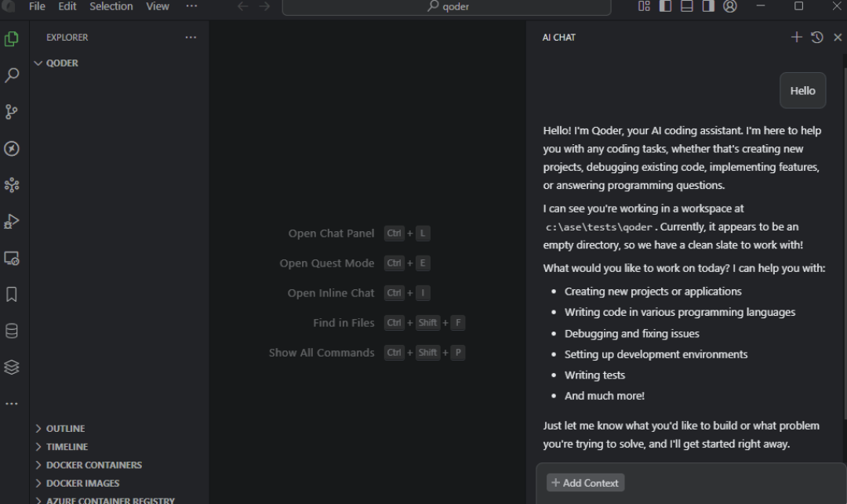Toggle bottom panel visibility
This screenshot has width=847, height=504.
(x=686, y=6)
